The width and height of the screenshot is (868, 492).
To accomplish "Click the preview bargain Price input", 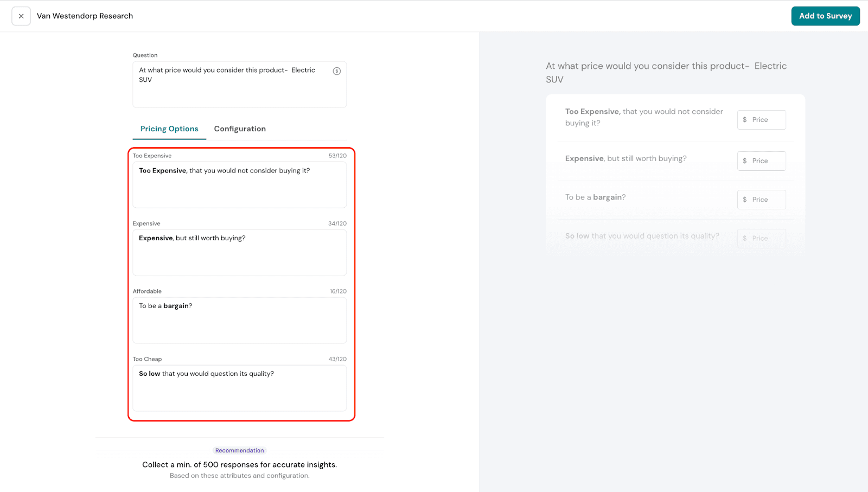I will click(x=767, y=200).
